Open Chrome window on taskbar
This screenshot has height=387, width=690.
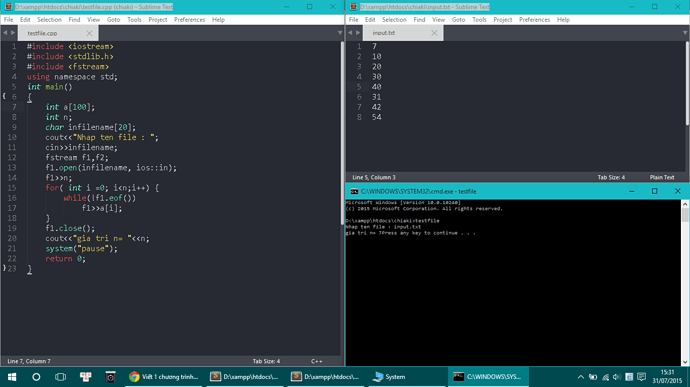point(164,377)
